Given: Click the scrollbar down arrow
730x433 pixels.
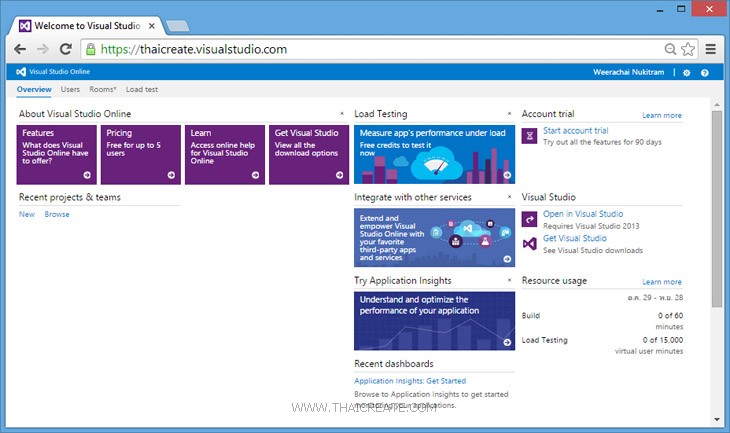Looking at the screenshot, I should [x=716, y=419].
